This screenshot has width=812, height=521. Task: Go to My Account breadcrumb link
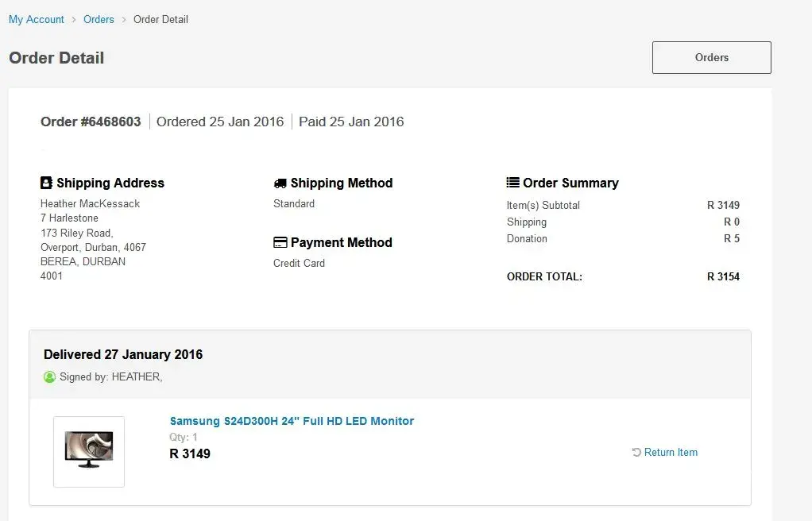pos(37,19)
